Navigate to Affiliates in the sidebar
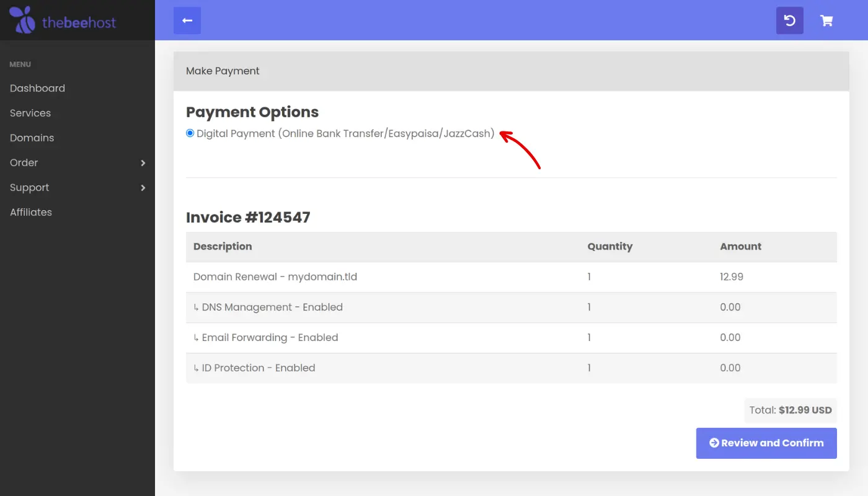The width and height of the screenshot is (868, 496). tap(31, 212)
